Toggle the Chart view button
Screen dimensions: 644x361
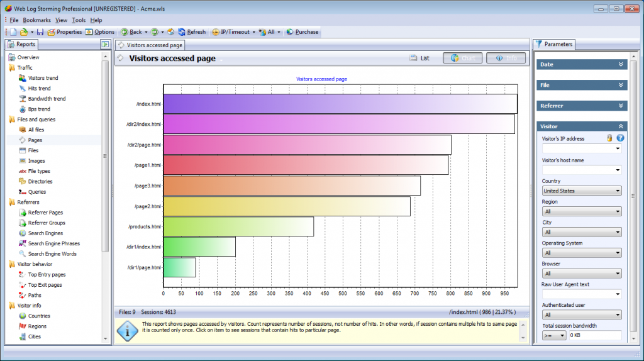[462, 58]
